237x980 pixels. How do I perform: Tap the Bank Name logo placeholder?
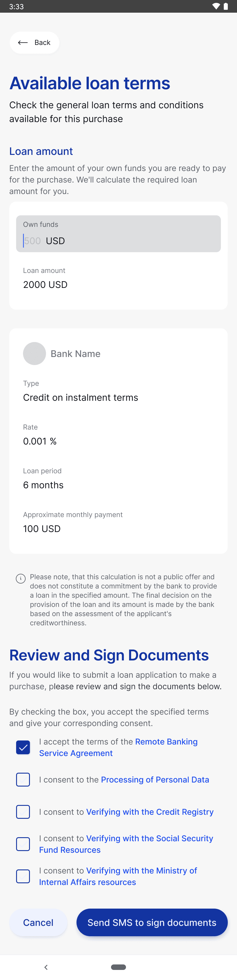pyautogui.click(x=35, y=354)
